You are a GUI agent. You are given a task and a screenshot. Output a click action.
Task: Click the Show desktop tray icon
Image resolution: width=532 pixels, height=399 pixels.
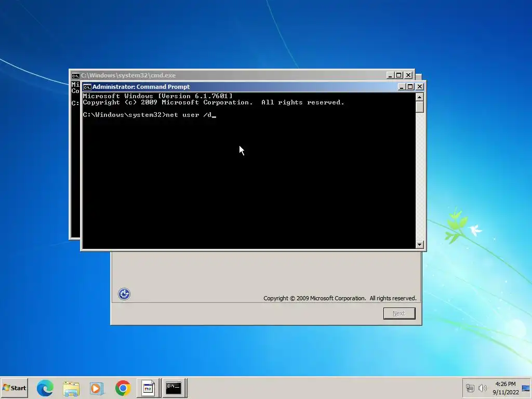526,388
